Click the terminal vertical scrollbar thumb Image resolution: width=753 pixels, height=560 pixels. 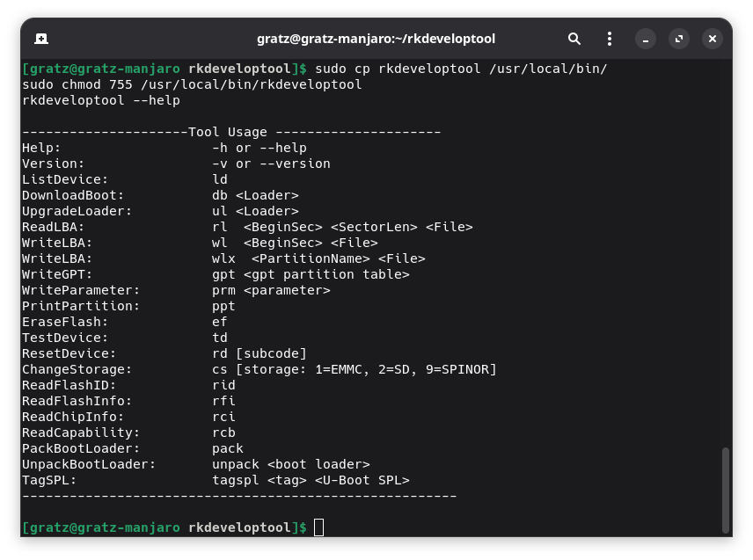726,488
